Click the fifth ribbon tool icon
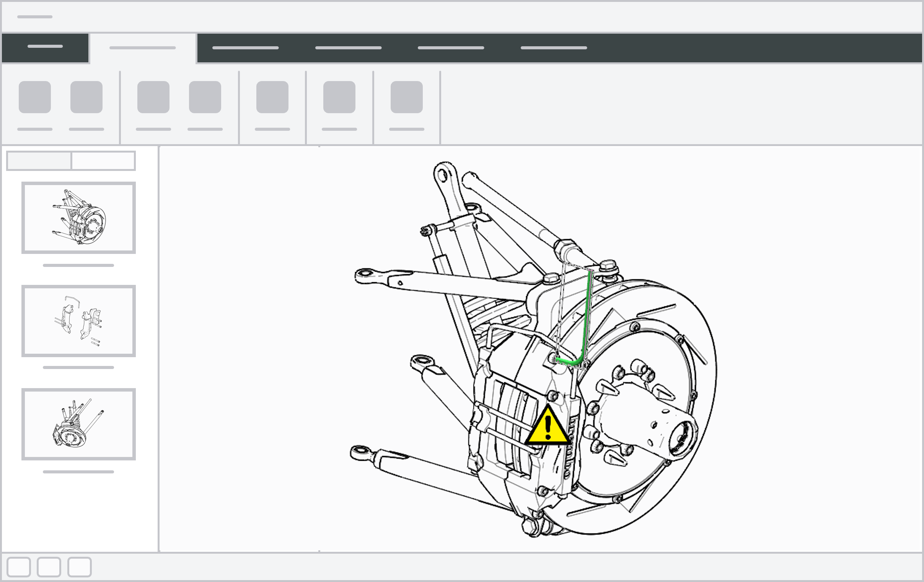Viewport: 924px width, 582px height. point(272,97)
